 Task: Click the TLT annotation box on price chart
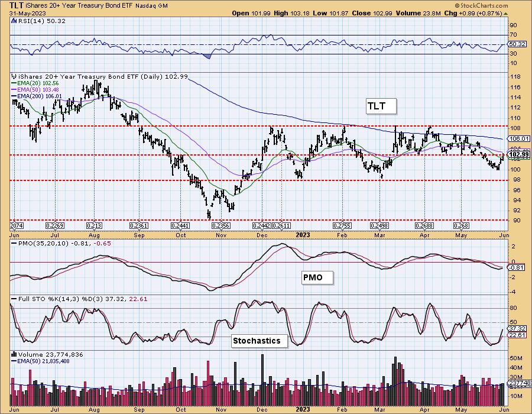pyautogui.click(x=381, y=106)
